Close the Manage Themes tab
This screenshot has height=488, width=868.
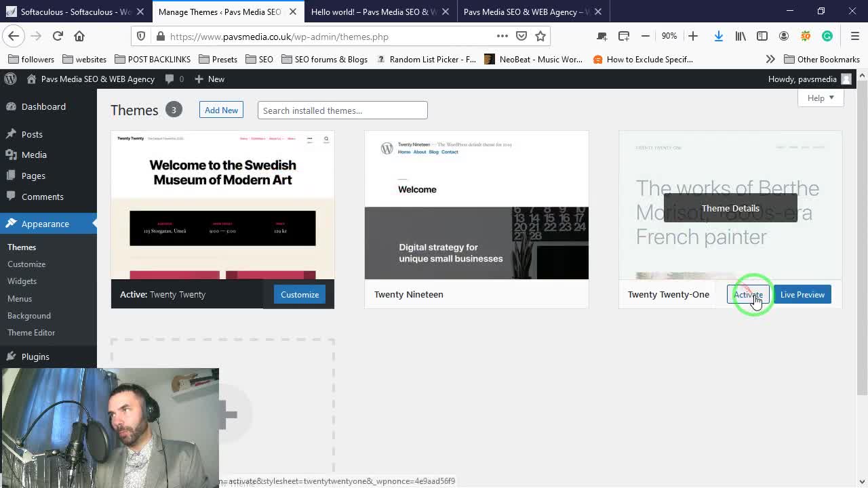(x=293, y=12)
